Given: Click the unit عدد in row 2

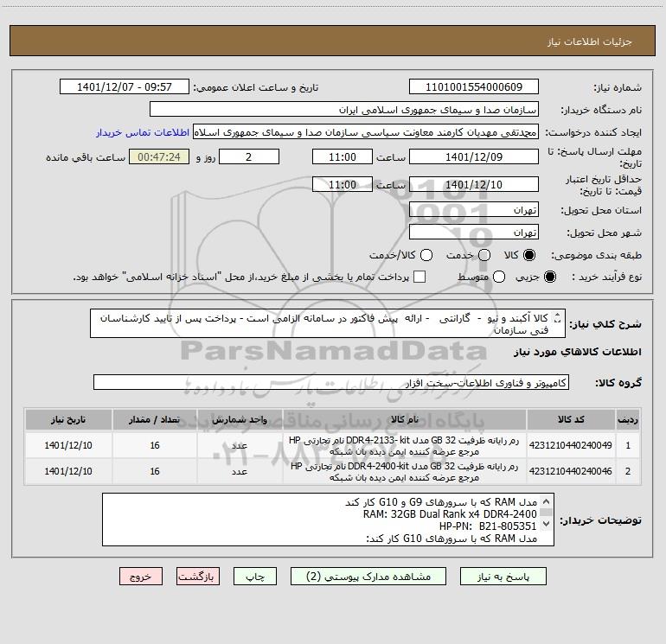Looking at the screenshot, I should [x=240, y=471].
